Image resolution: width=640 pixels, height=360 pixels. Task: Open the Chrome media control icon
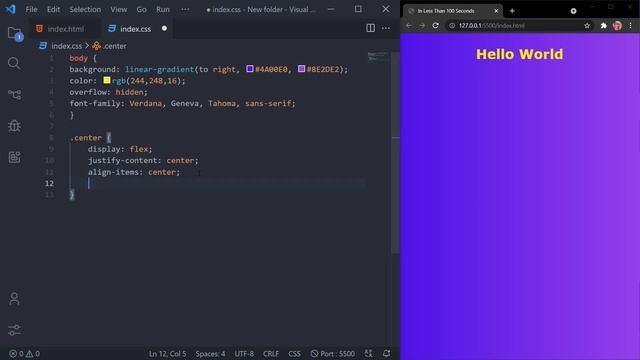click(573, 11)
